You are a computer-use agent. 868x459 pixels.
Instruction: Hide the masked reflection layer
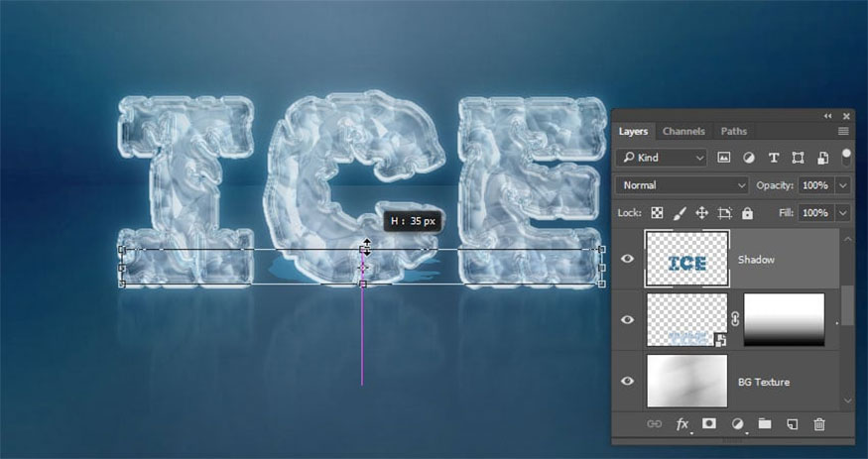[627, 319]
